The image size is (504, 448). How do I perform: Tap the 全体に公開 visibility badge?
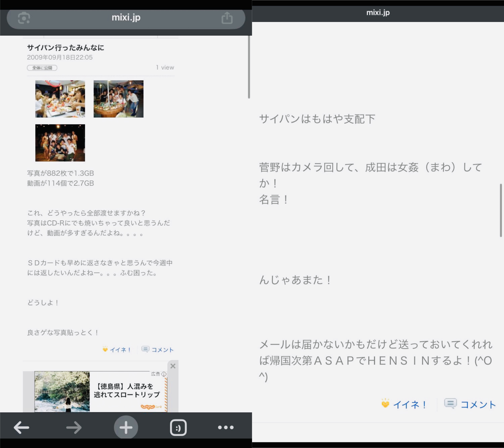(x=42, y=68)
